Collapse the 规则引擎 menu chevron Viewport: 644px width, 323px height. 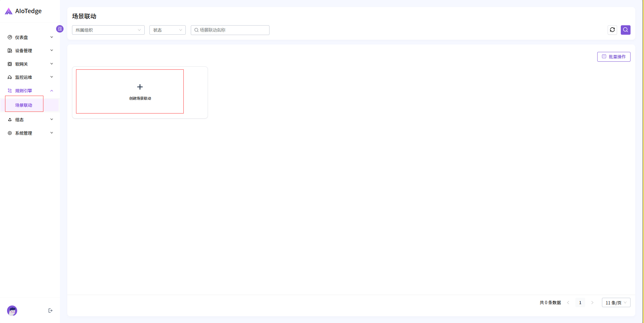(x=51, y=91)
